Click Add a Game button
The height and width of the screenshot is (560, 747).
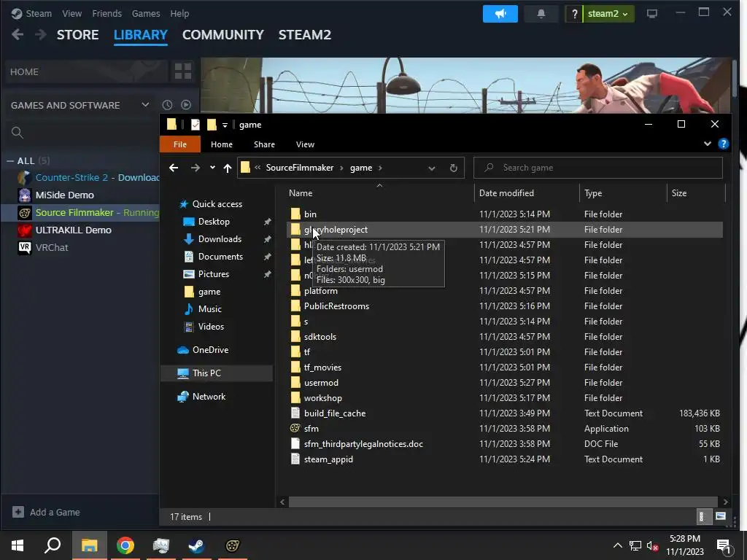(46, 512)
